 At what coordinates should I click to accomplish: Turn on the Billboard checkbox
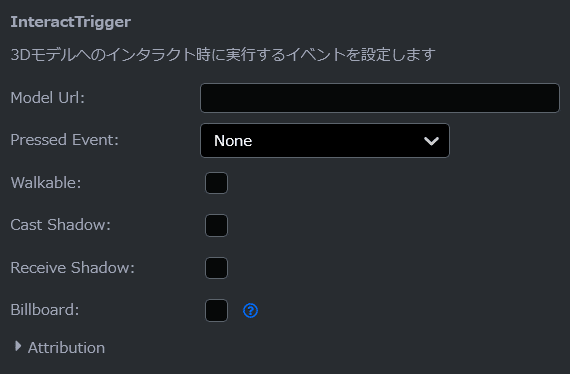click(x=216, y=310)
